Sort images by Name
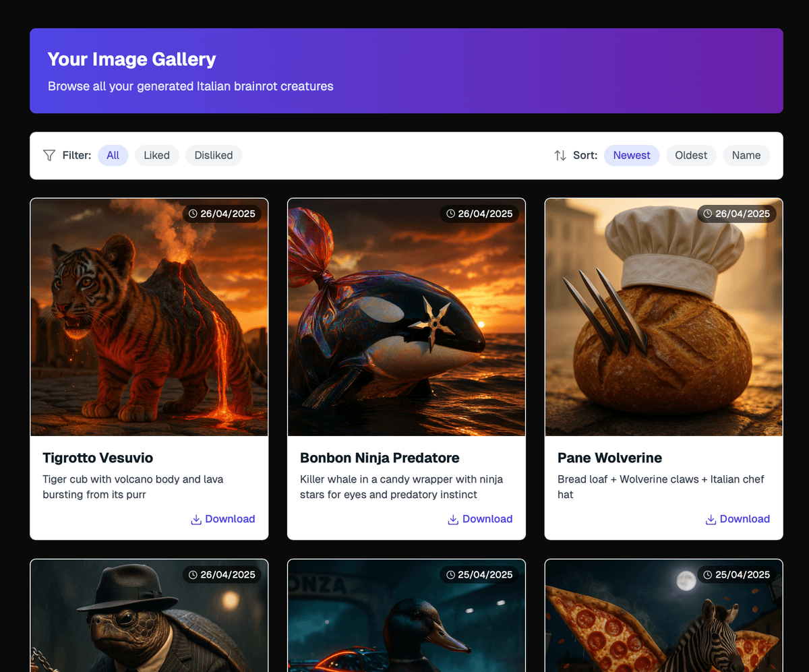The height and width of the screenshot is (672, 809). (746, 156)
